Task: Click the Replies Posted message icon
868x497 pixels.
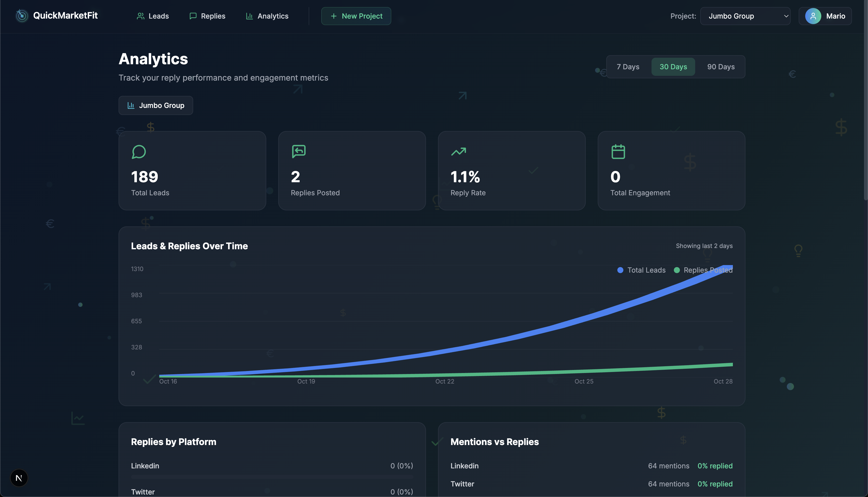Action: coord(298,151)
